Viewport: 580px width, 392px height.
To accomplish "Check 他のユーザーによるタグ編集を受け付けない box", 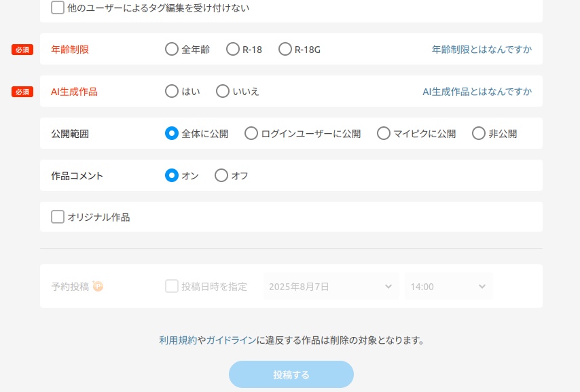I will [58, 8].
